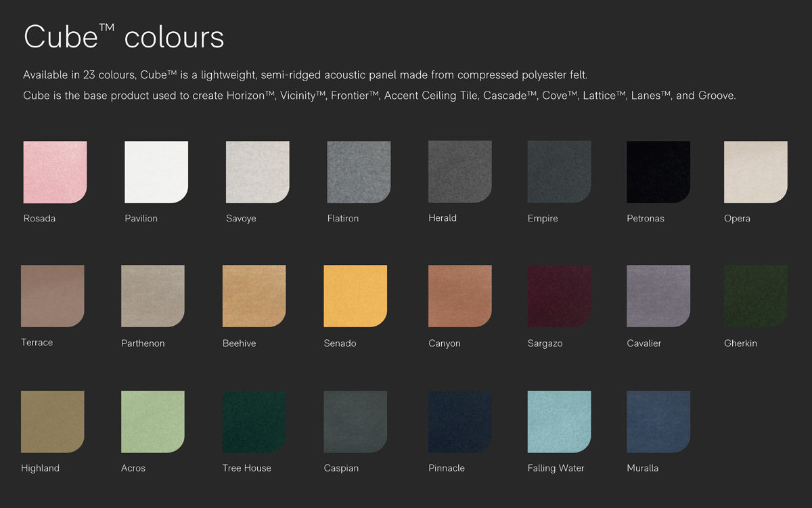Click the Falling Water aqua swatch
Screen dimensions: 812x508
[x=559, y=421]
